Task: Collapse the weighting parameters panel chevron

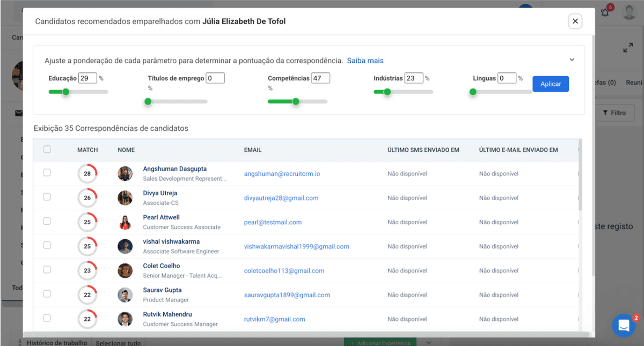Action: click(572, 59)
